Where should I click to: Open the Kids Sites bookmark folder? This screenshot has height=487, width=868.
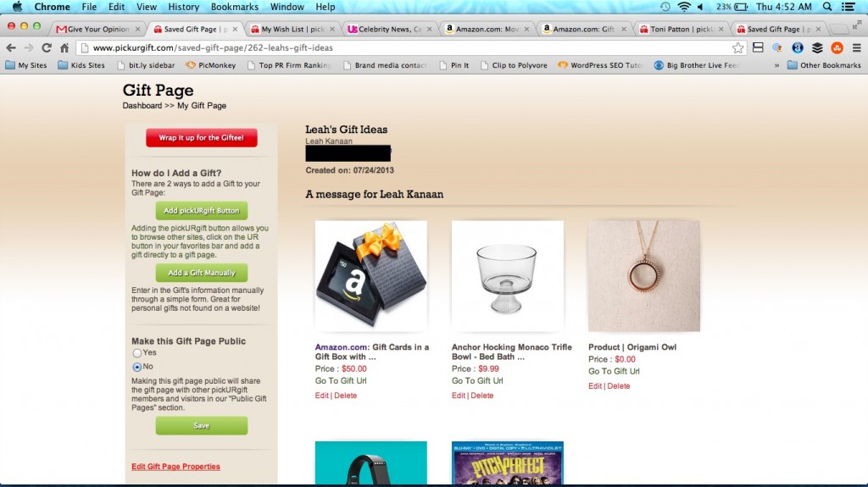pyautogui.click(x=81, y=65)
